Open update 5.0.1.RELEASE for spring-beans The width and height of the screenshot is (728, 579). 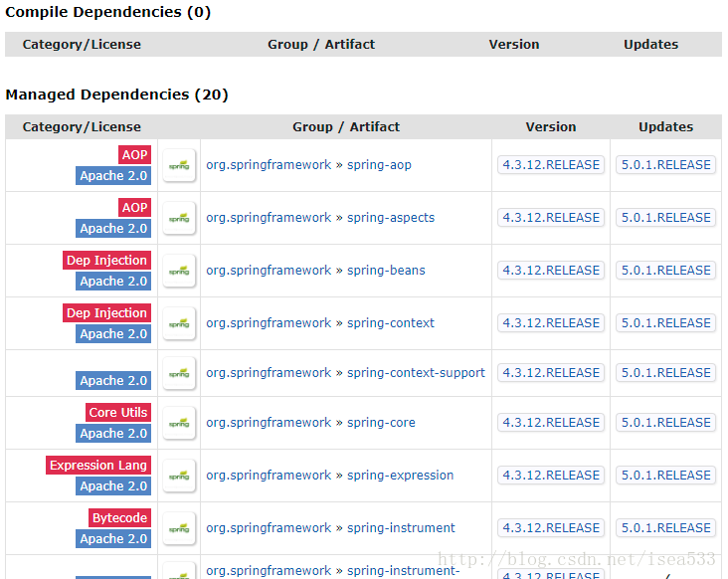pos(665,271)
